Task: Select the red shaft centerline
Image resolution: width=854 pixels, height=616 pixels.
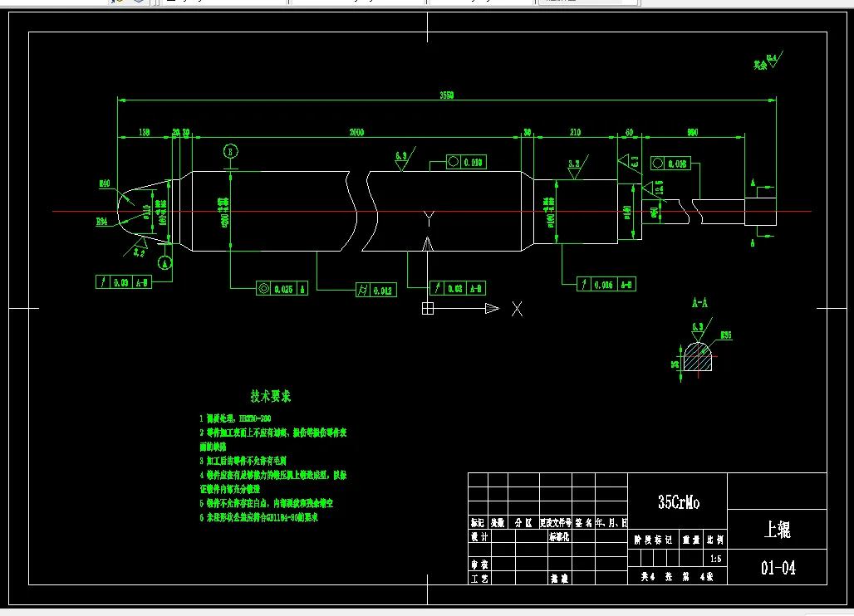Action: 432,211
